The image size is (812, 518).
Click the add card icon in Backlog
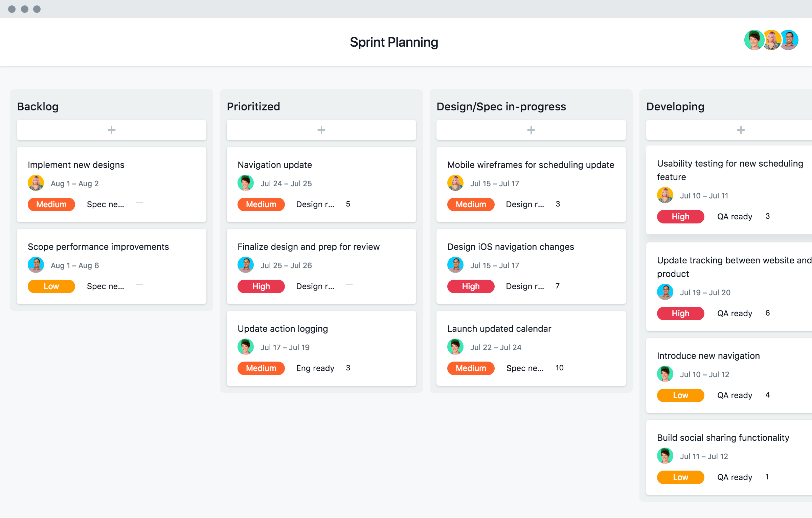(111, 130)
